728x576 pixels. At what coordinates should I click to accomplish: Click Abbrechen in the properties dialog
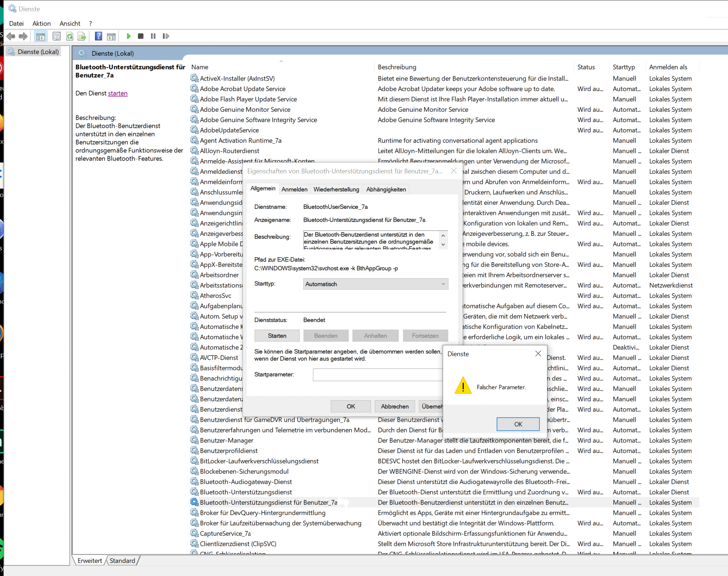pos(394,406)
